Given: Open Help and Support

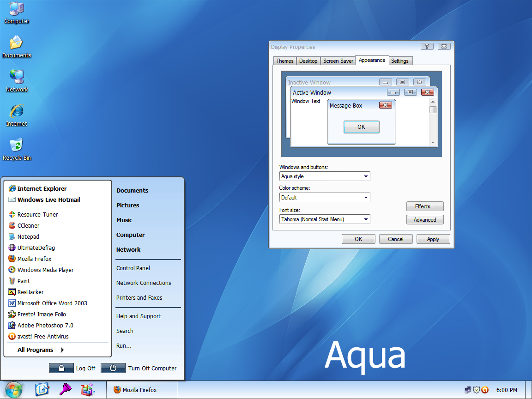Looking at the screenshot, I should click(139, 316).
